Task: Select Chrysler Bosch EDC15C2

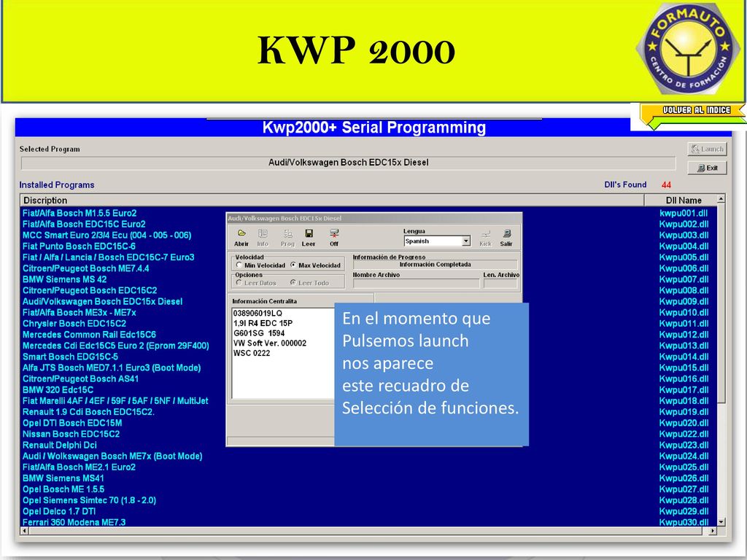Action: click(74, 323)
